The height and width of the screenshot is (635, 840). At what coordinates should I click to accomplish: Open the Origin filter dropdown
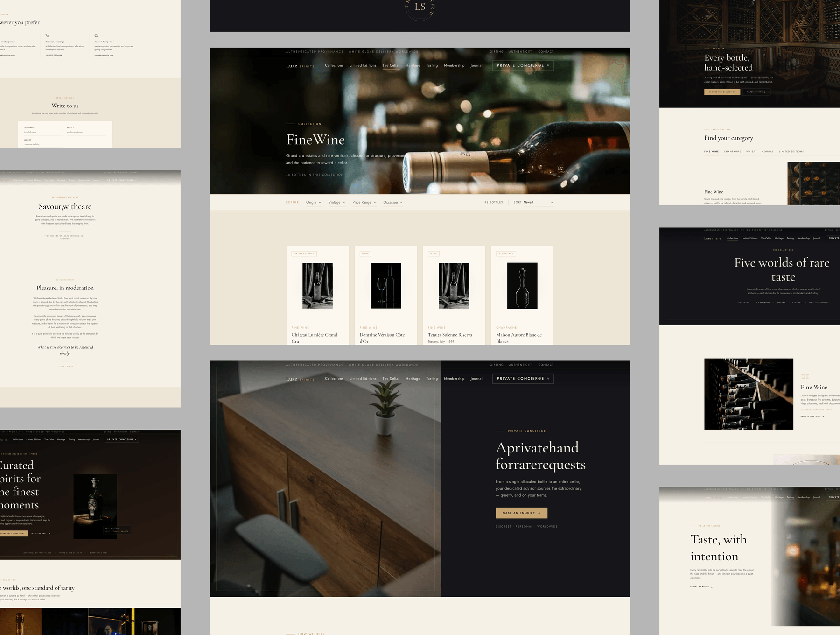314,202
